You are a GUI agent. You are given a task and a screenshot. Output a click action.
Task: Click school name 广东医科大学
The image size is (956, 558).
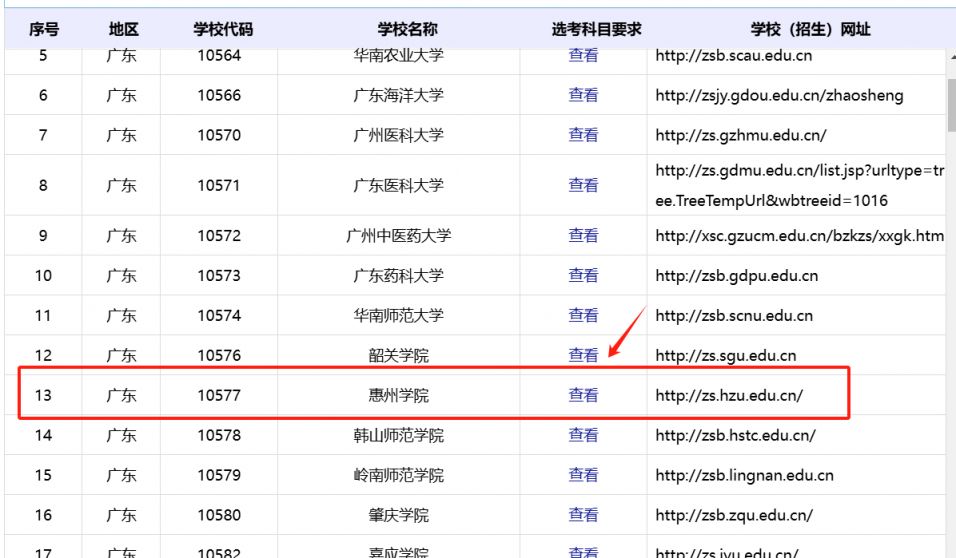[x=399, y=185]
